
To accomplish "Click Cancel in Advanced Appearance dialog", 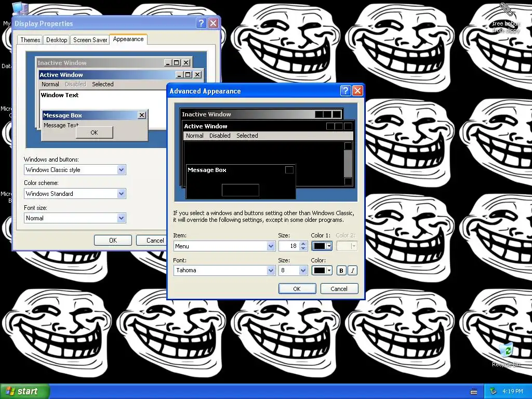I will coord(339,289).
